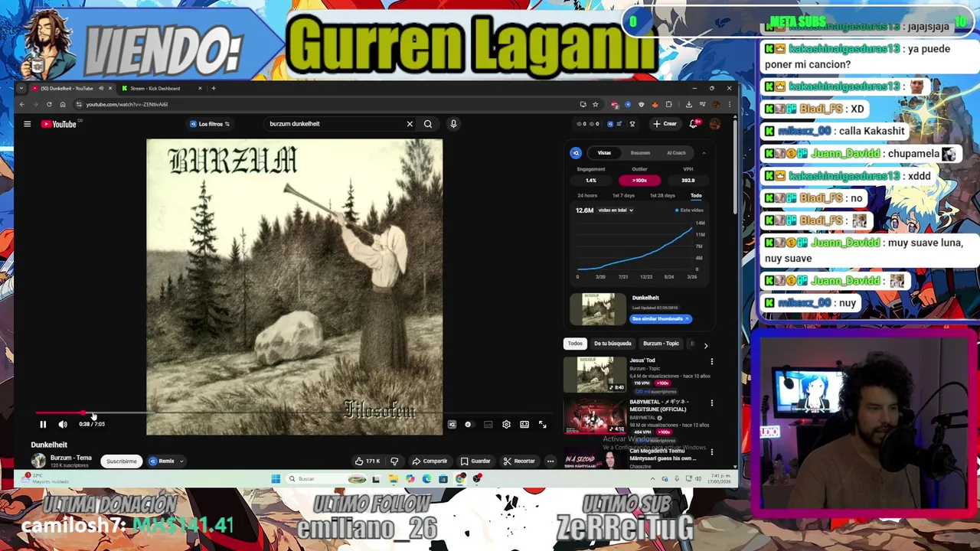Save the video with Guardar

[x=475, y=461]
